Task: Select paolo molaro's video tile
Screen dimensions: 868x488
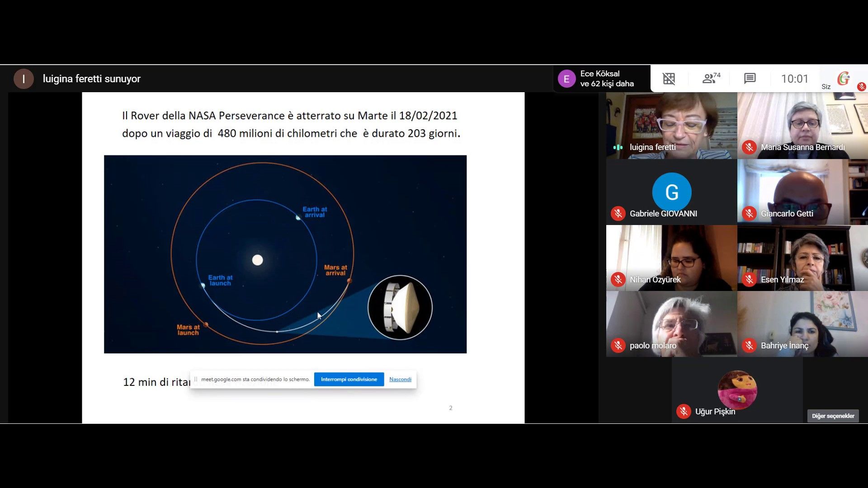Action: 671,324
